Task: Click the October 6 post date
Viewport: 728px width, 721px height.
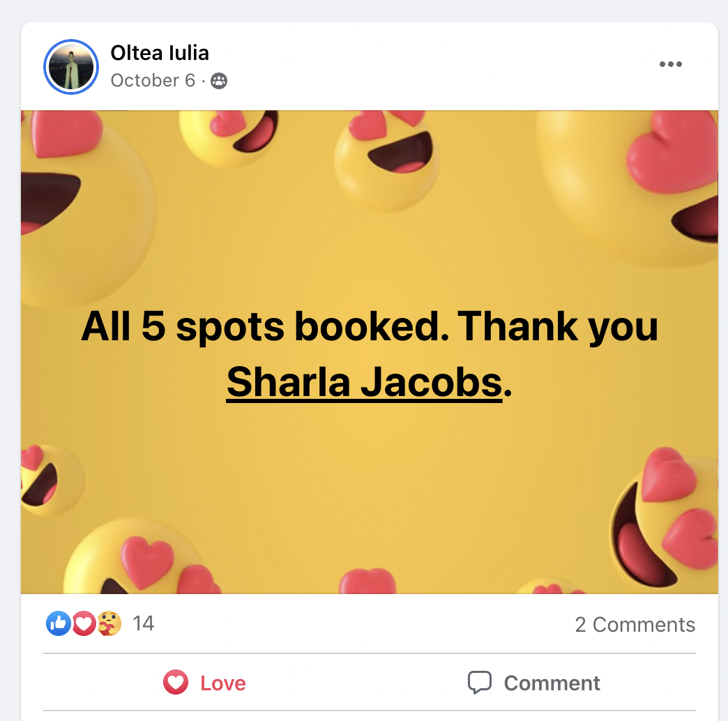Action: [153, 81]
